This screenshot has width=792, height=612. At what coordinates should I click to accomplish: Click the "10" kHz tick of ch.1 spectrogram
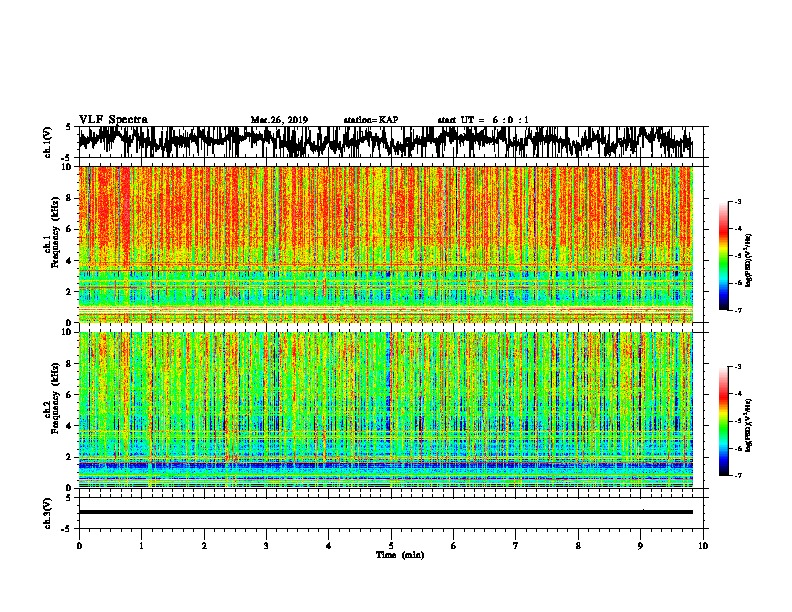pyautogui.click(x=68, y=167)
